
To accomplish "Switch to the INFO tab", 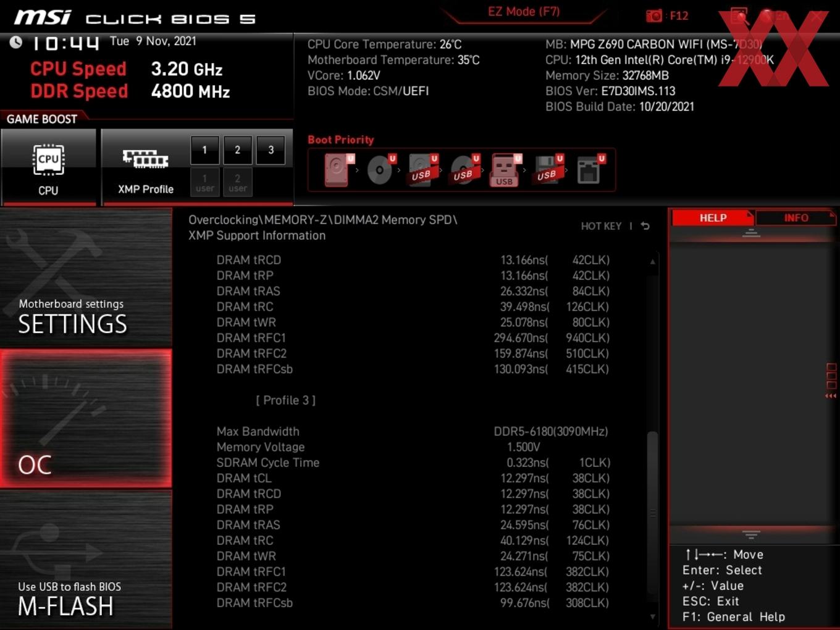I will coord(796,218).
